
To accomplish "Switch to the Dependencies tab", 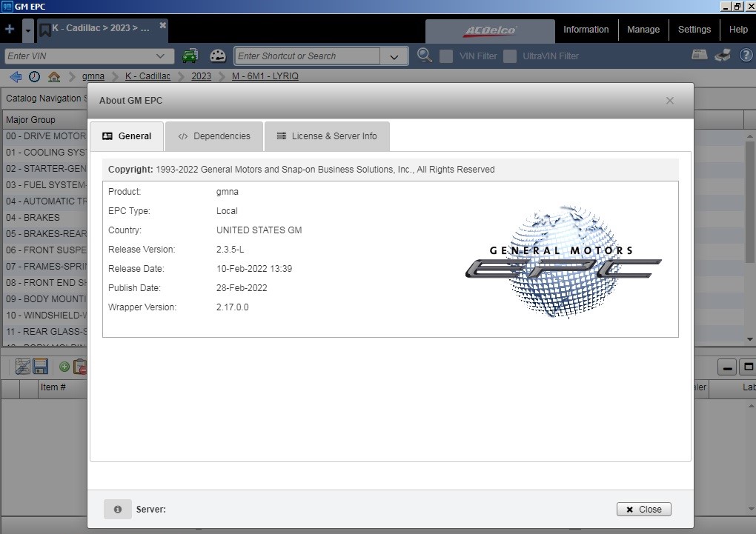I will tap(214, 136).
